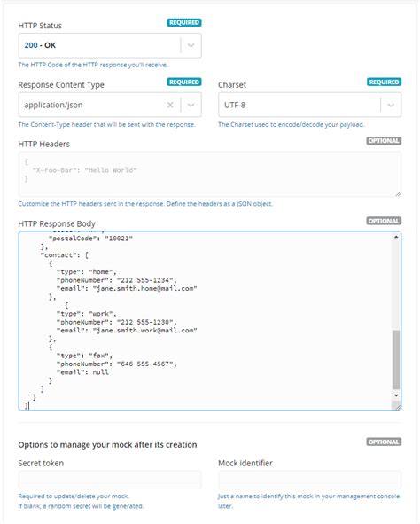
Task: Focus the Mock identifier input
Action: pyautogui.click(x=309, y=480)
